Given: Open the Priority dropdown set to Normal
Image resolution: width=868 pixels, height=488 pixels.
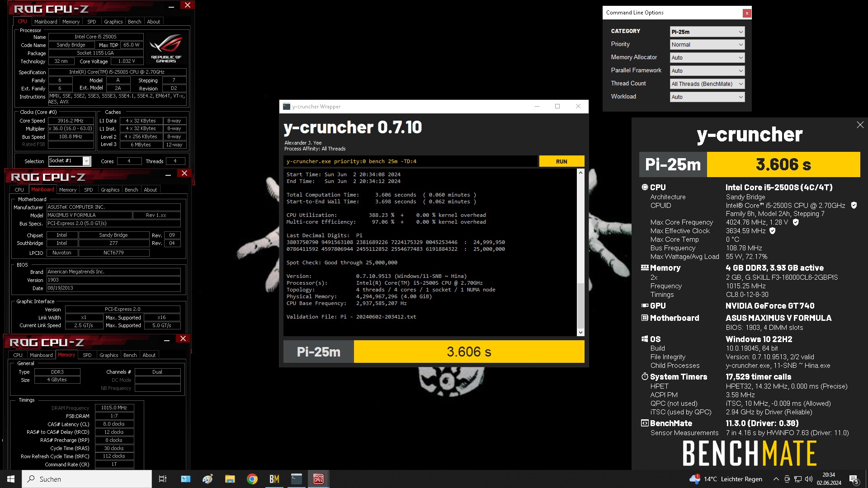Looking at the screenshot, I should [707, 45].
